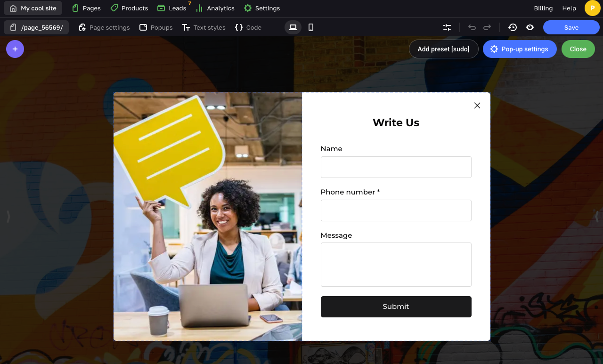Open the /page_56569/ page selector
This screenshot has height=364, width=603.
[36, 27]
